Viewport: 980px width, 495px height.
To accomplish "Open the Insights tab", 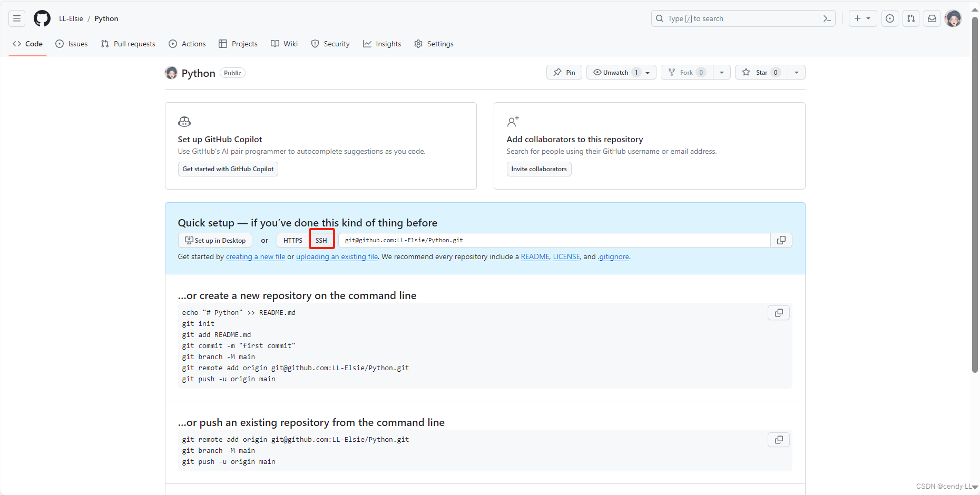I will pos(382,44).
